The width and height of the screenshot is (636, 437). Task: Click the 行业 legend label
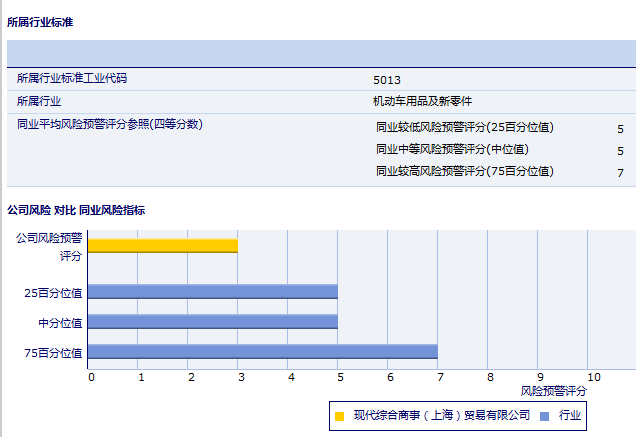point(570,416)
